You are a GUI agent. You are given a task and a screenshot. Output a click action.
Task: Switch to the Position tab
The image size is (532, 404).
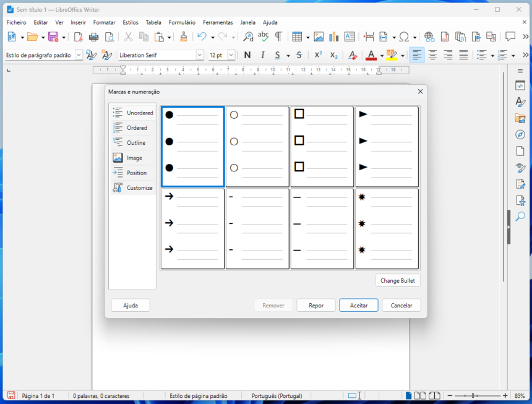point(133,173)
